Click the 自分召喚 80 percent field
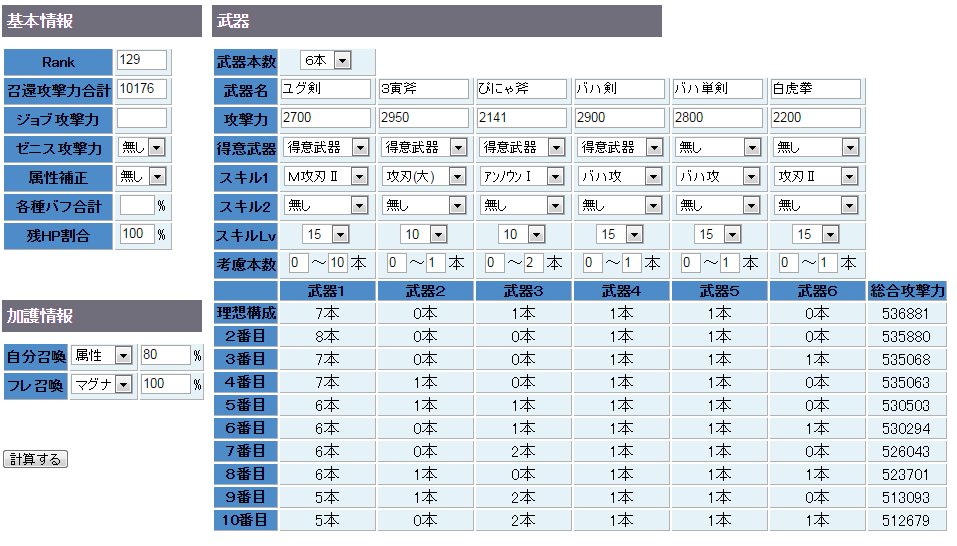Image resolution: width=957 pixels, height=546 pixels. coord(165,355)
